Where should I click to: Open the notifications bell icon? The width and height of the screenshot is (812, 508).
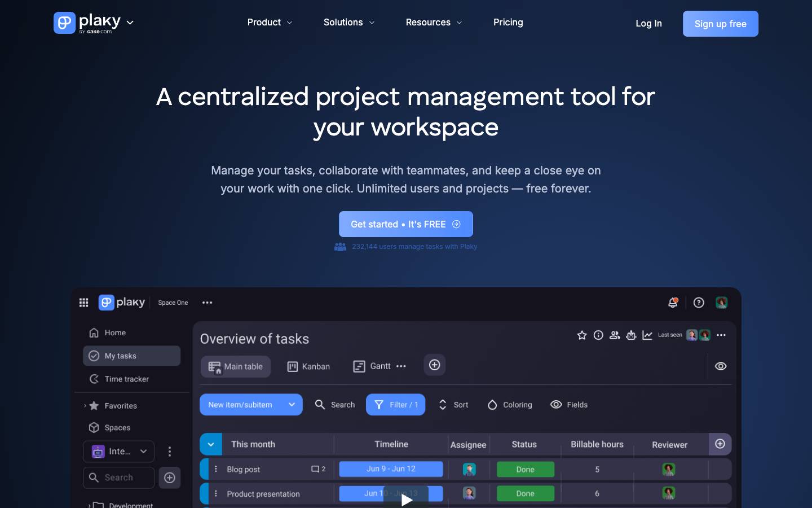coord(673,303)
